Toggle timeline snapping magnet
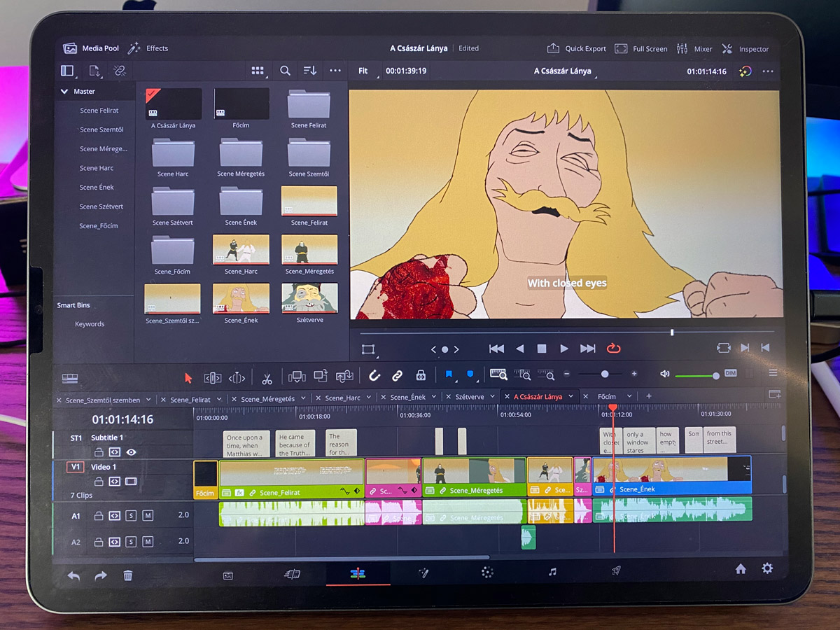 374,376
